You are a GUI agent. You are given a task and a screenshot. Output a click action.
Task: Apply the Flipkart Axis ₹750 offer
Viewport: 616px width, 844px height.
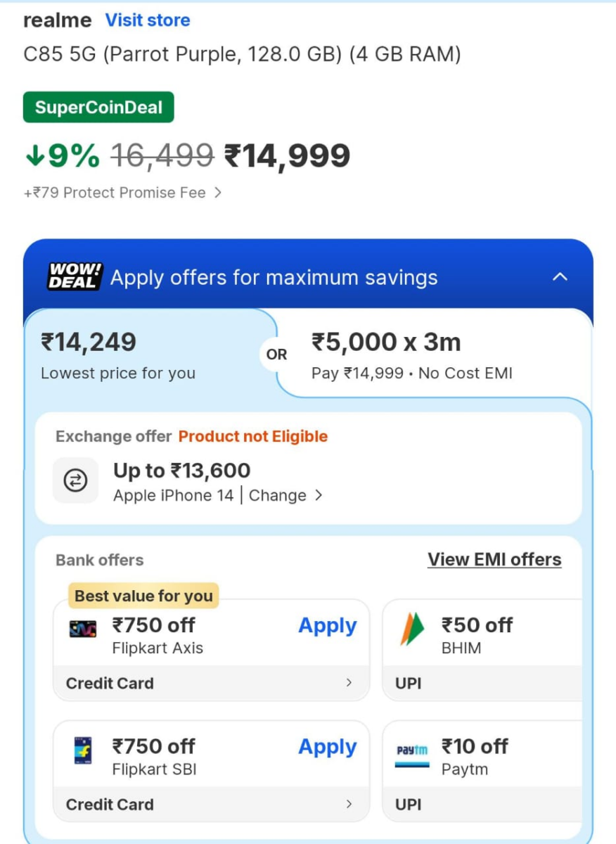327,626
